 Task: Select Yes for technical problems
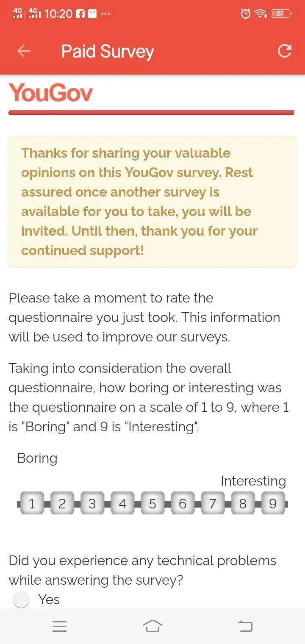(21, 600)
